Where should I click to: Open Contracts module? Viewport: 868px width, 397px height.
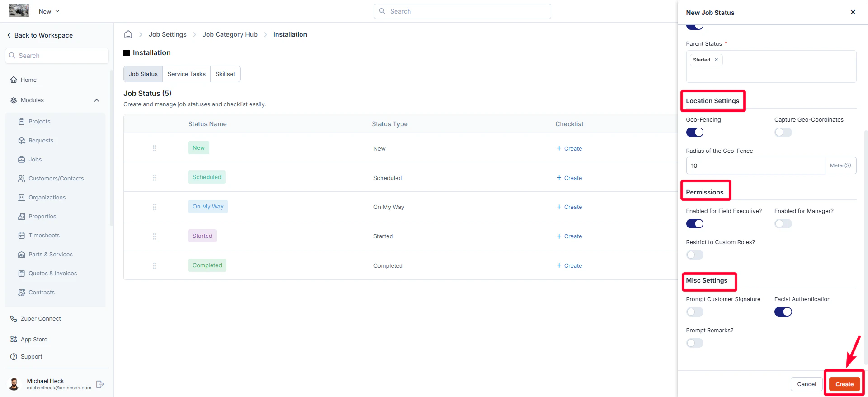(41, 293)
